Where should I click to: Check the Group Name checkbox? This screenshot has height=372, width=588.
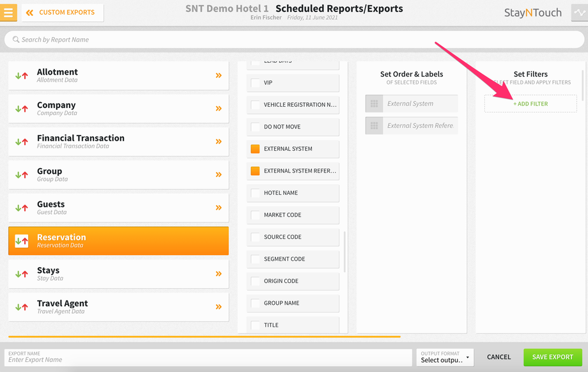tap(255, 303)
